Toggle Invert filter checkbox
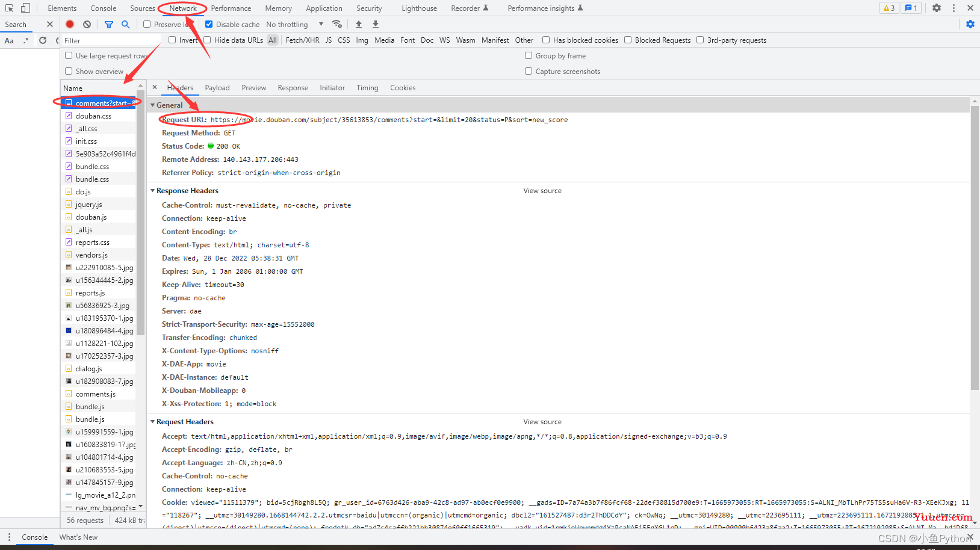 pos(172,40)
